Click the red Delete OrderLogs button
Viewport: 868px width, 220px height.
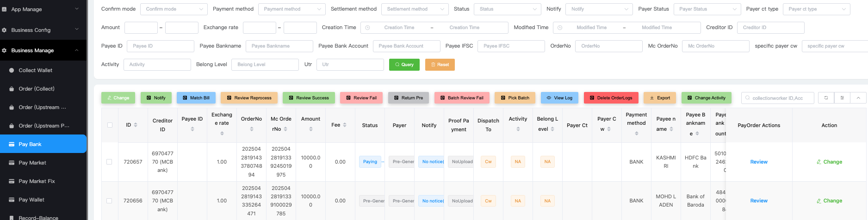(611, 98)
